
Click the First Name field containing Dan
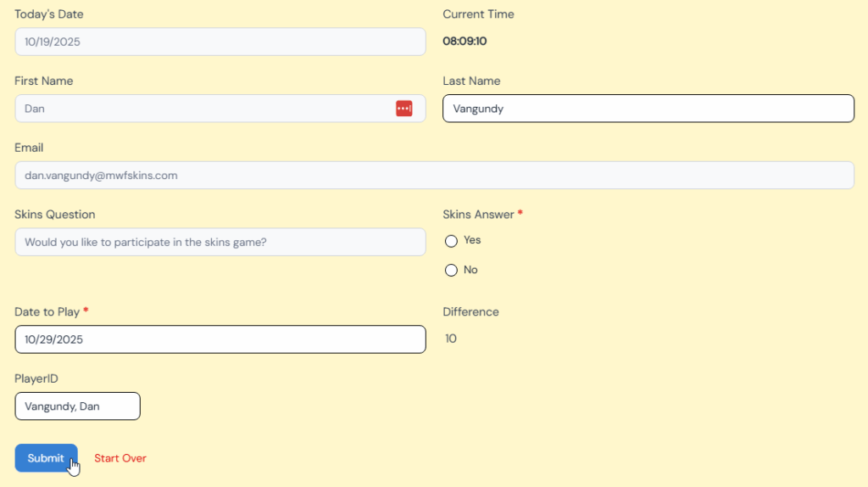coord(203,109)
